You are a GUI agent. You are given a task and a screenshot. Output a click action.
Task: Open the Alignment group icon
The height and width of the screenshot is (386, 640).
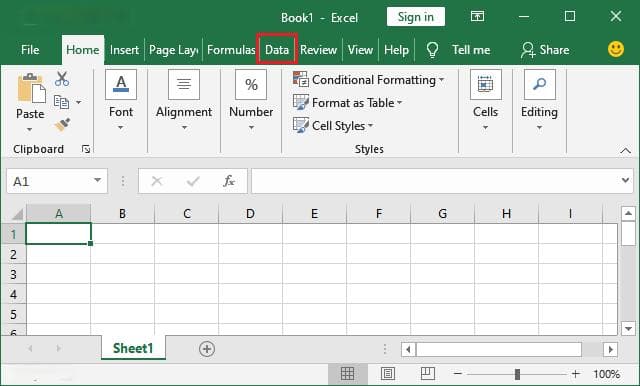pyautogui.click(x=184, y=84)
